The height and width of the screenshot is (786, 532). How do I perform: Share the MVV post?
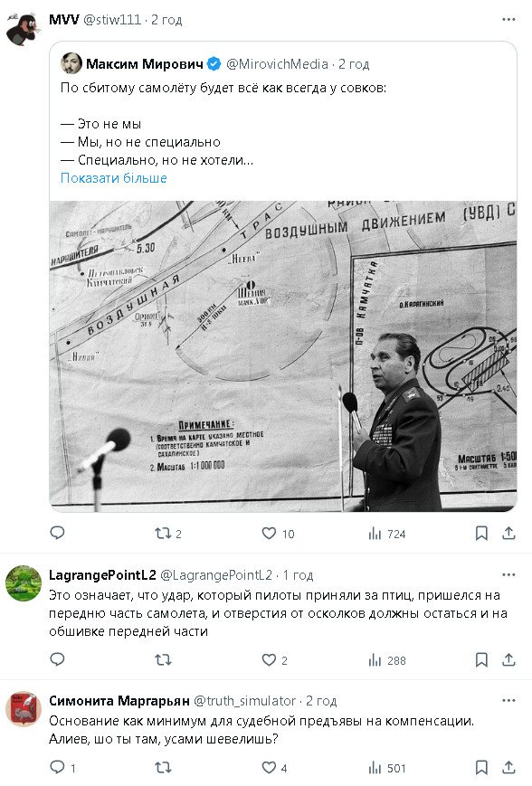click(508, 534)
